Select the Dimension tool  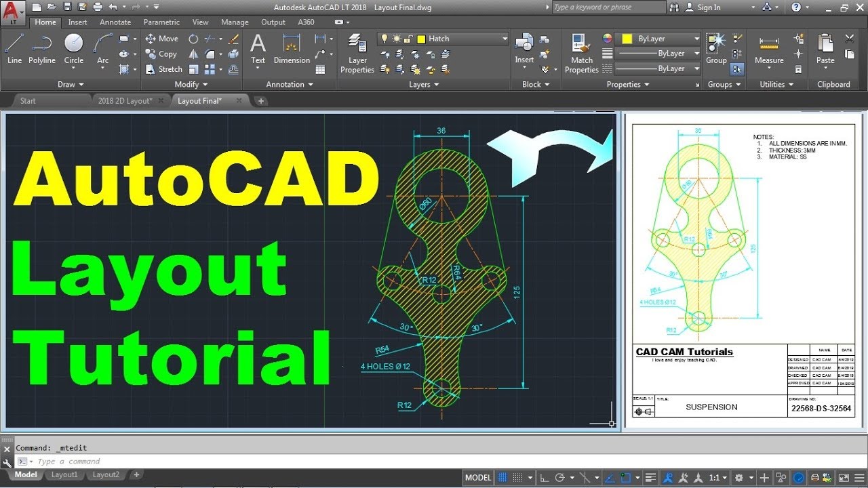(292, 49)
